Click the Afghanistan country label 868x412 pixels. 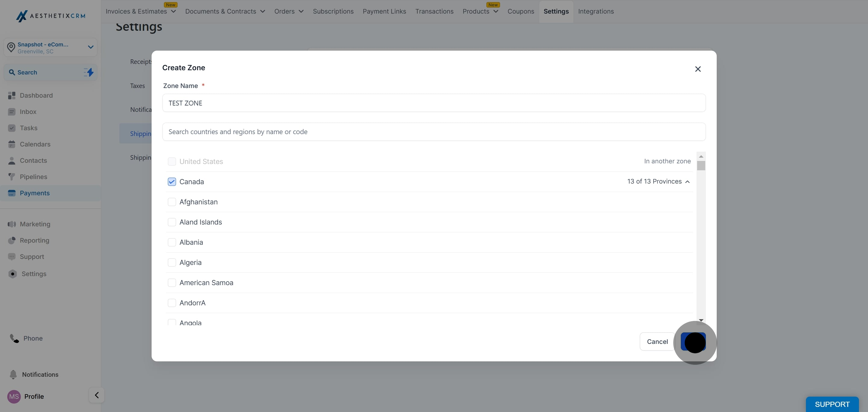tap(199, 202)
